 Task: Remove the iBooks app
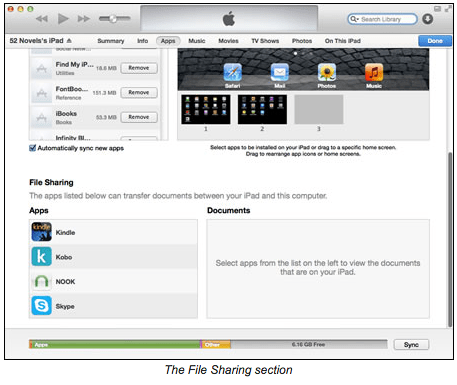coord(139,117)
